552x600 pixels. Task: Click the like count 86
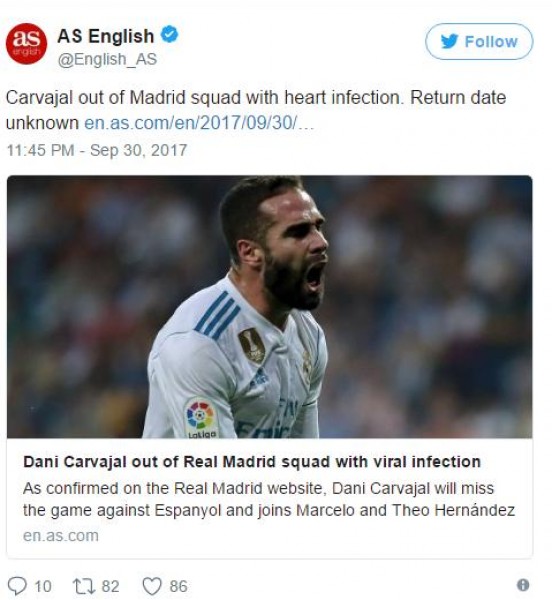(178, 586)
